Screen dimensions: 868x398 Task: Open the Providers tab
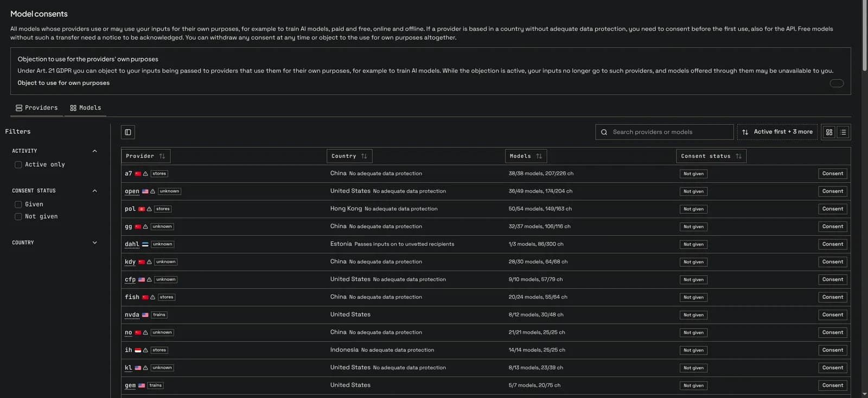point(36,108)
